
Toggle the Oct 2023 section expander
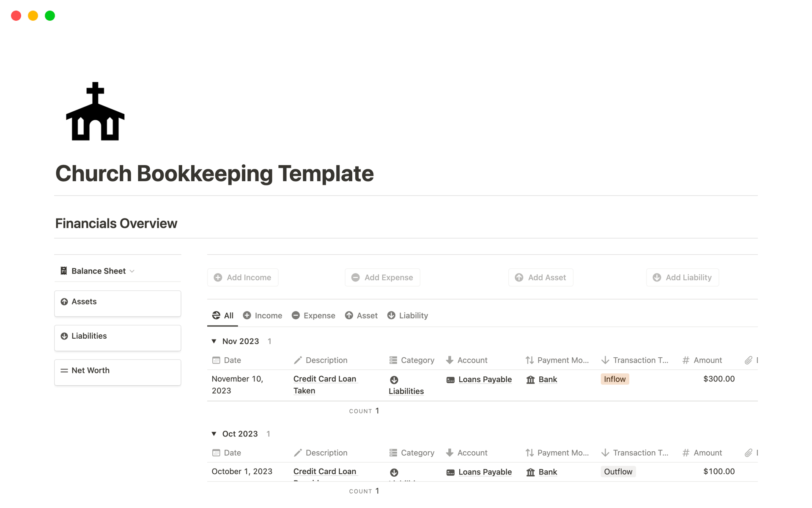[x=214, y=433]
